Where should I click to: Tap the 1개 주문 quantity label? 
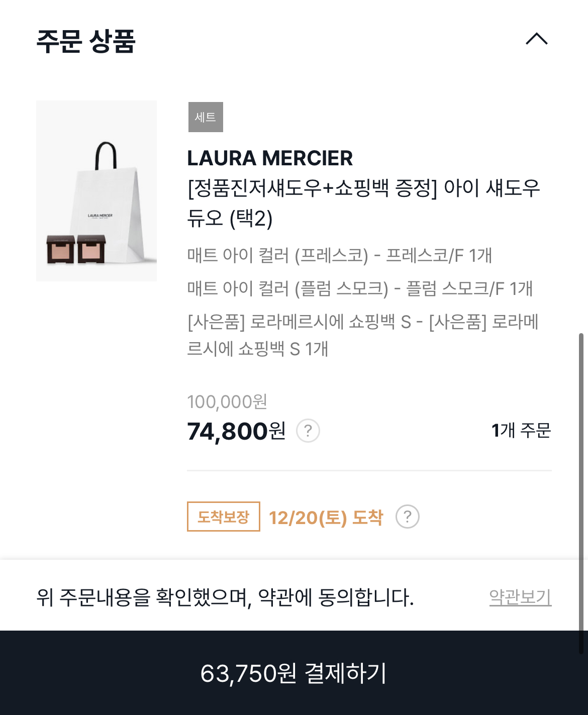tap(521, 431)
